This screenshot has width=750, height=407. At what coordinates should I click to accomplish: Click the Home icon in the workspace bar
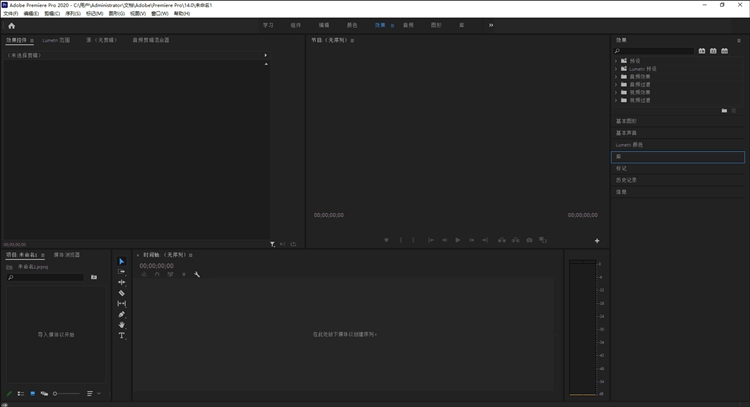[11, 25]
